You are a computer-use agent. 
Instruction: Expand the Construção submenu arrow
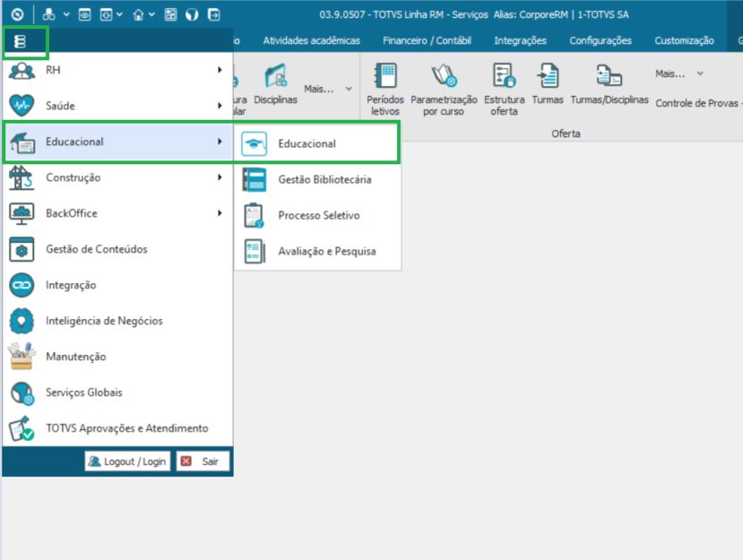[x=220, y=177]
